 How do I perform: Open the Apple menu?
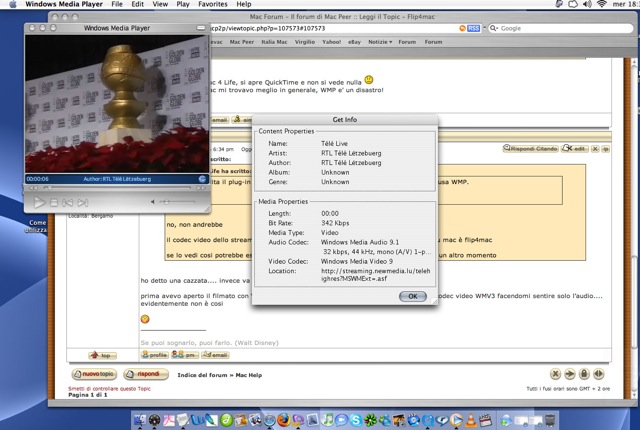click(13, 4)
